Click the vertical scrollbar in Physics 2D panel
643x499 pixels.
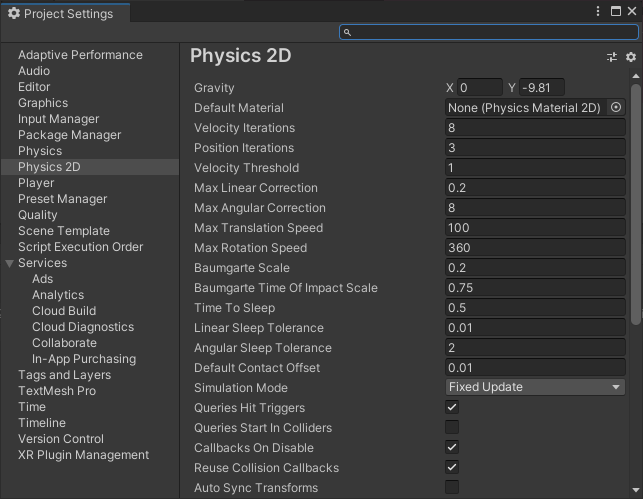637,200
